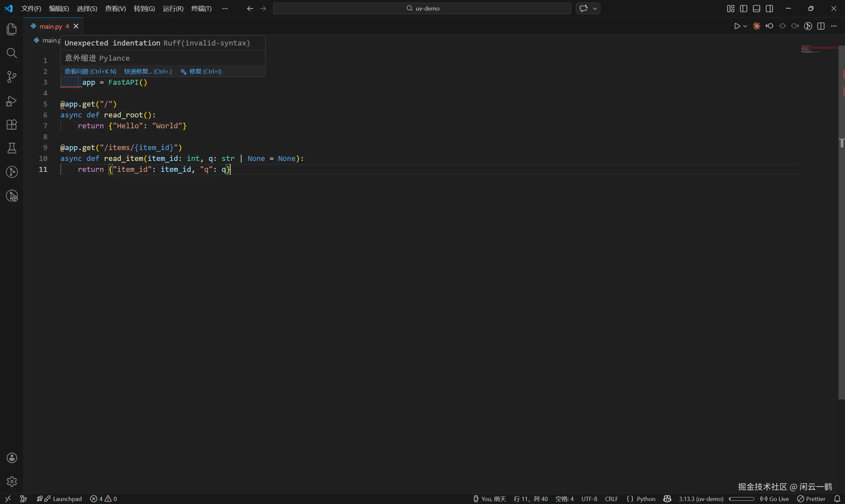Open Source Control view in sidebar
The height and width of the screenshot is (504, 845).
[12, 77]
